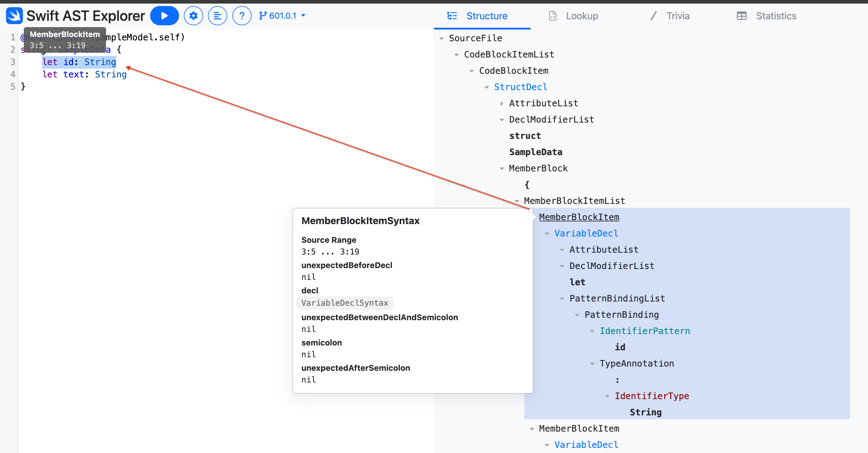Collapse the SourceFile tree node
This screenshot has height=453, width=868.
point(442,38)
